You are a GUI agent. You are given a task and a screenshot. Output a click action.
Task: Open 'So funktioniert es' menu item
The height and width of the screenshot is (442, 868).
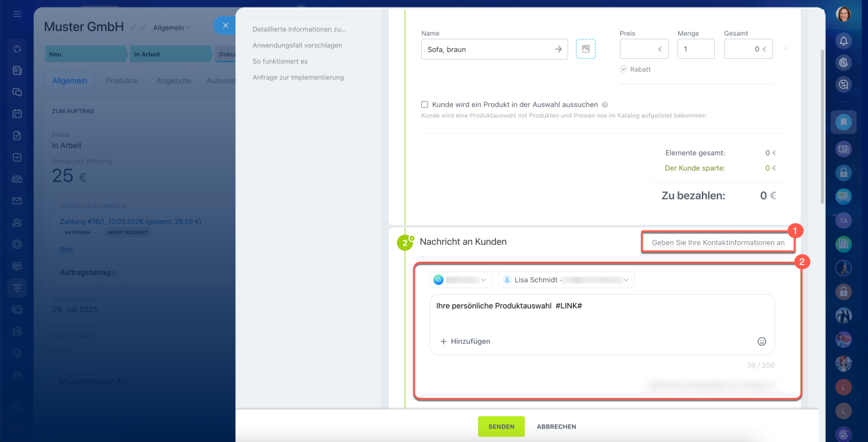(x=279, y=61)
